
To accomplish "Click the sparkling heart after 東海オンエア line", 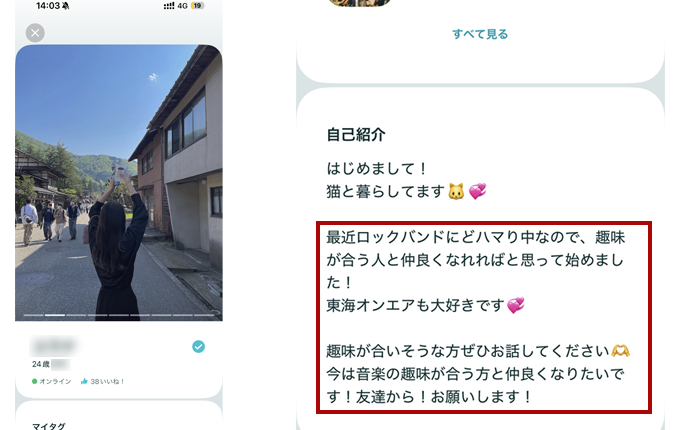I will click(x=516, y=305).
